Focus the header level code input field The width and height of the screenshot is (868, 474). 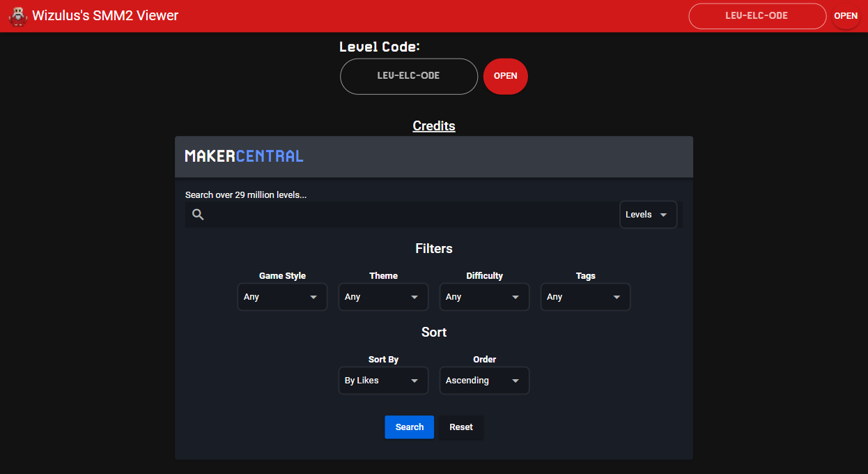[x=757, y=16]
